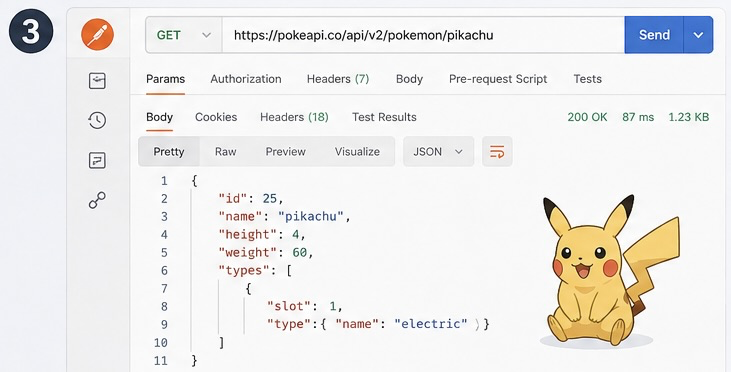Open the request Body tab
The image size is (731, 372).
pyautogui.click(x=409, y=79)
